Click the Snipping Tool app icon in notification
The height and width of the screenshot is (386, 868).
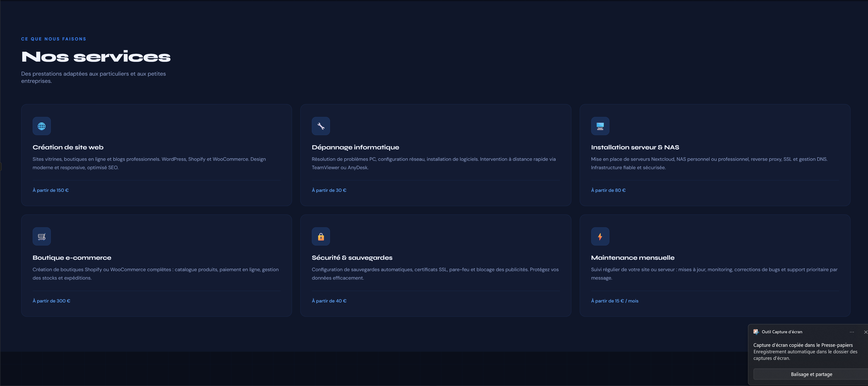[756, 332]
